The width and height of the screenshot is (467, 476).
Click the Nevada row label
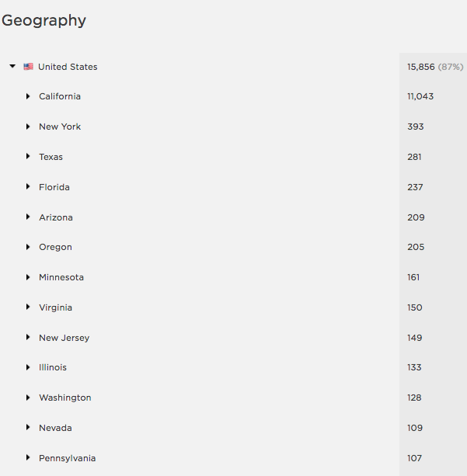click(x=55, y=428)
